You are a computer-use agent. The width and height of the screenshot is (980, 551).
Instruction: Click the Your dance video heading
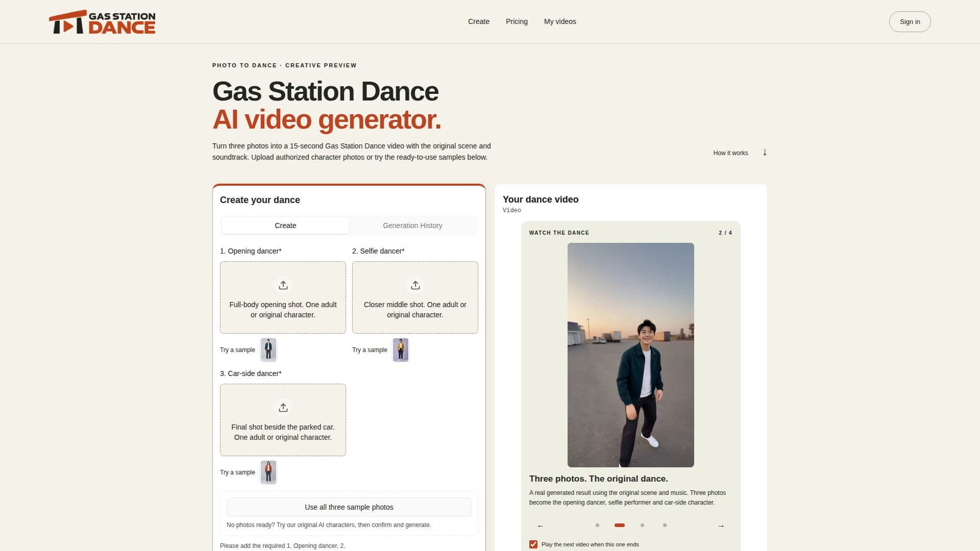pos(541,199)
